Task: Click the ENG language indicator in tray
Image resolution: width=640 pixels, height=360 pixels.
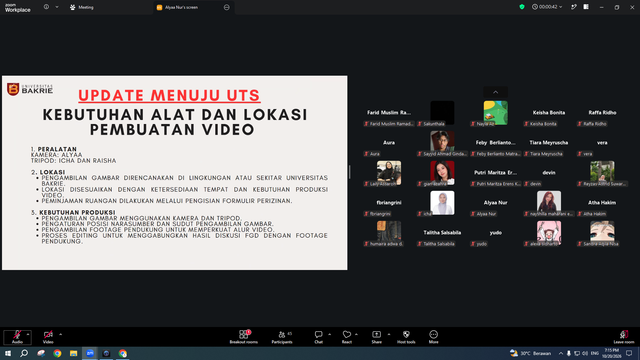Action: (595, 353)
